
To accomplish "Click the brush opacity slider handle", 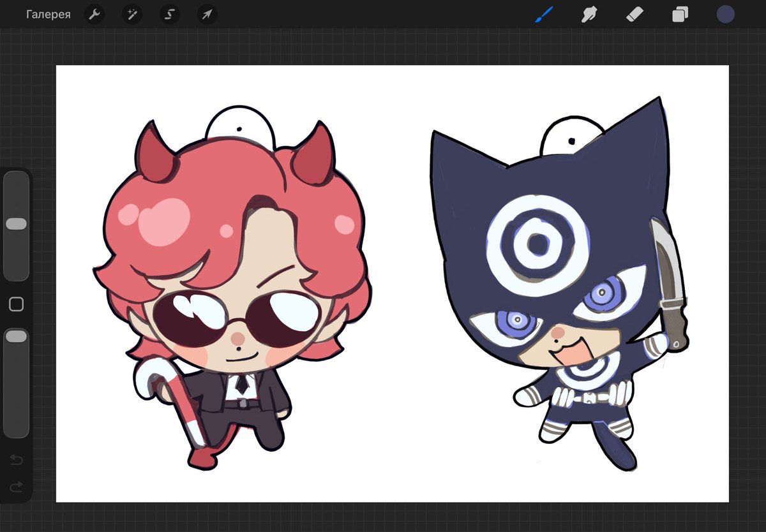I will (17, 336).
